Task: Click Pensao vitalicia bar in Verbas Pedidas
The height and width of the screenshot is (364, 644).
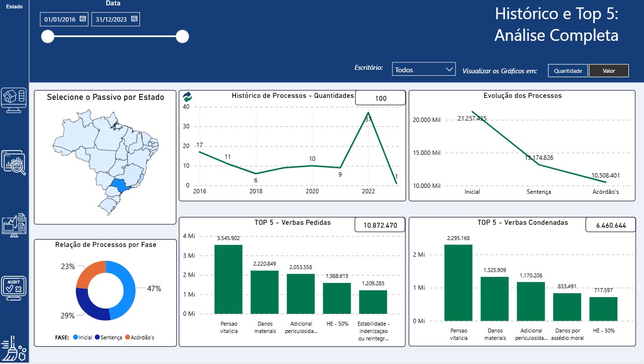Action: coord(228,279)
